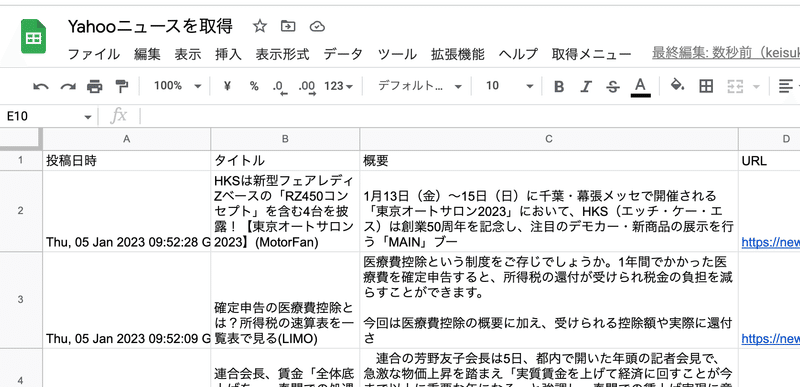
Task: Format as currency yen
Action: [228, 86]
